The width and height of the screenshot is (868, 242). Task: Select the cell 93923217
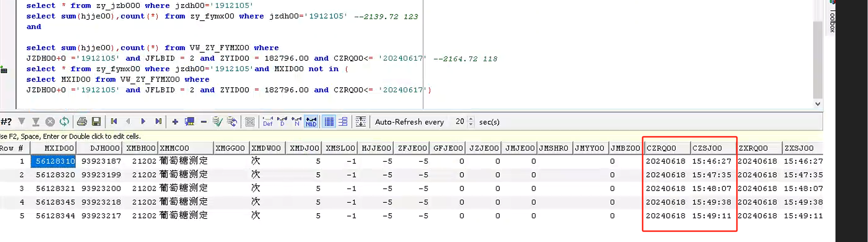pyautogui.click(x=99, y=216)
